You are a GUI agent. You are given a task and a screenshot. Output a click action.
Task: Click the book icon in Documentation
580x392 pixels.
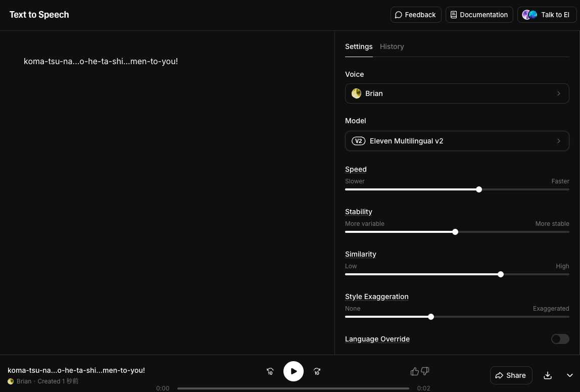click(x=454, y=15)
